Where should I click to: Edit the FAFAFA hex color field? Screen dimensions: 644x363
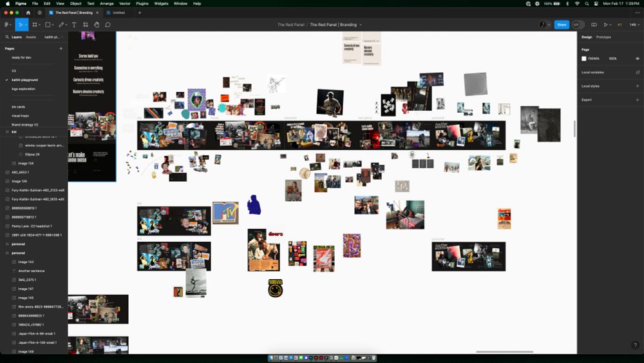tap(594, 59)
